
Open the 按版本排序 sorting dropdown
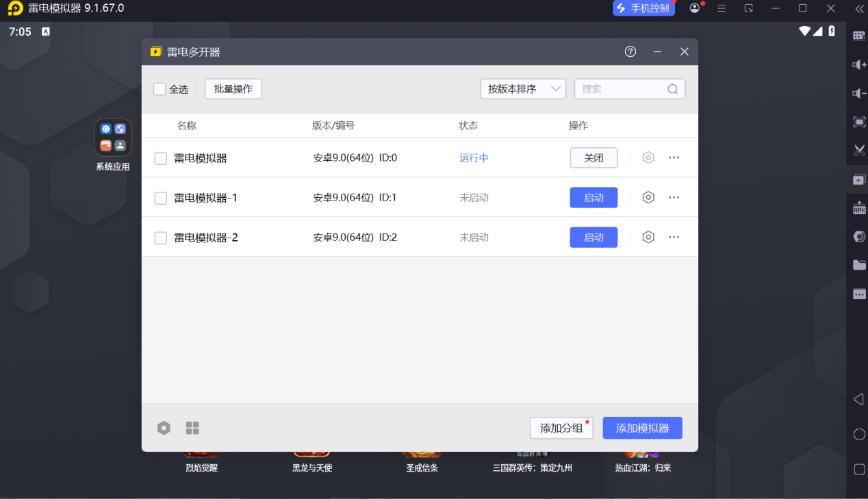522,88
